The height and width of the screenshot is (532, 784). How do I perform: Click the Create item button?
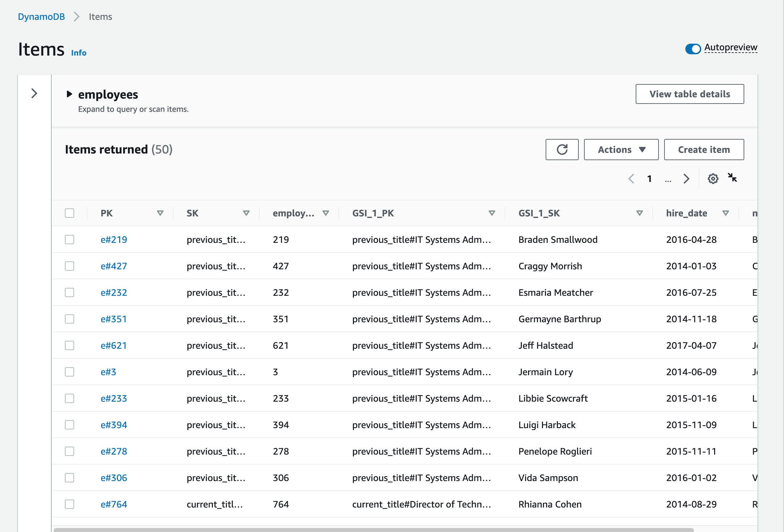(704, 149)
